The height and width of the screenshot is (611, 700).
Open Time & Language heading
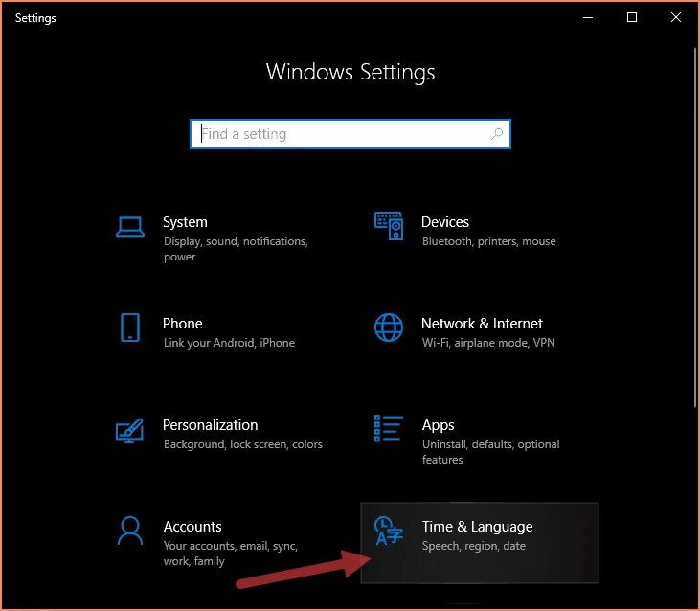click(x=477, y=527)
